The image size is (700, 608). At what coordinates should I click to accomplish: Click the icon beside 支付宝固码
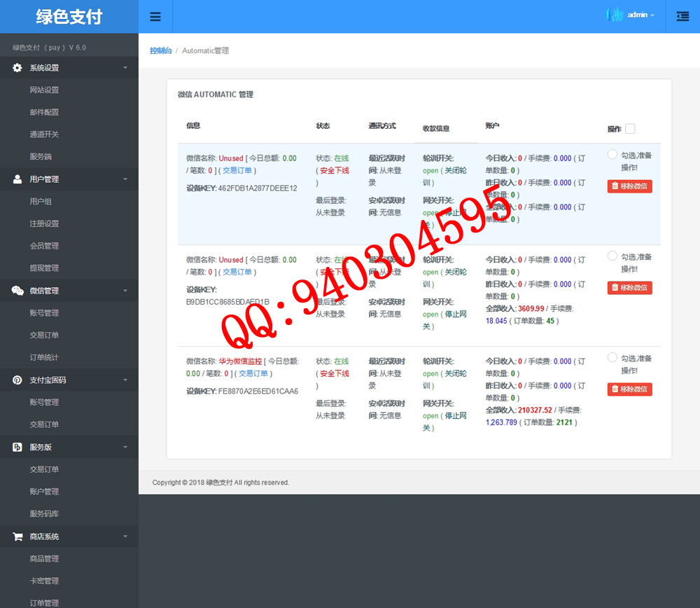[17, 380]
